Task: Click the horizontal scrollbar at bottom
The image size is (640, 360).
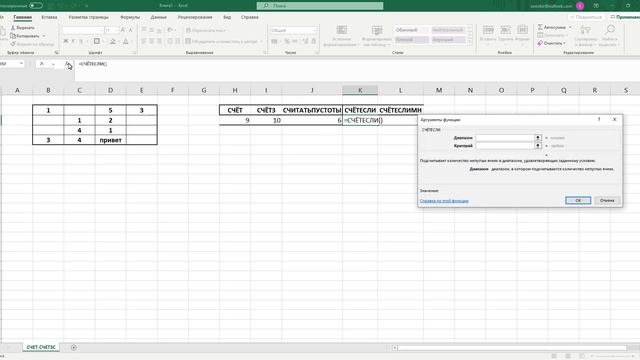Action: [x=512, y=348]
